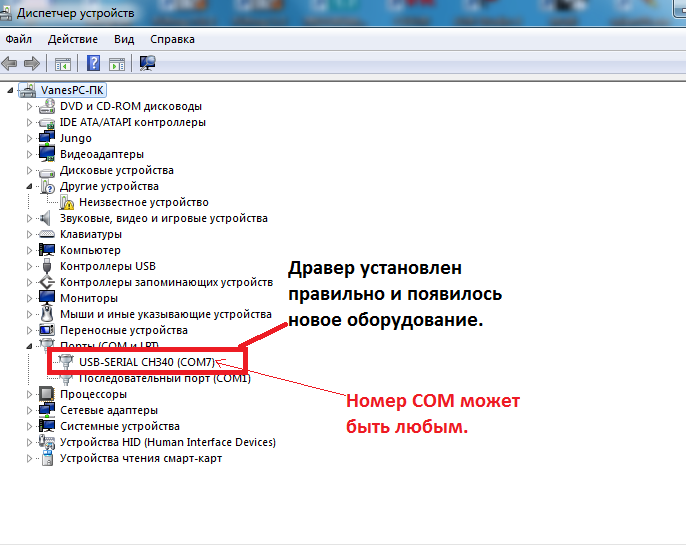Select Мыши и иные указывающие устройства
Screen dimensions: 686x546
[166, 314]
